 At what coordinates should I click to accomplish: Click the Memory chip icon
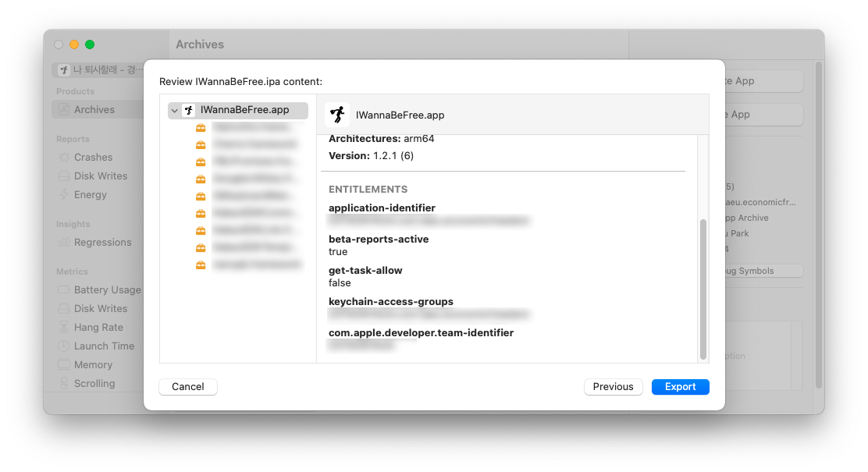click(64, 364)
